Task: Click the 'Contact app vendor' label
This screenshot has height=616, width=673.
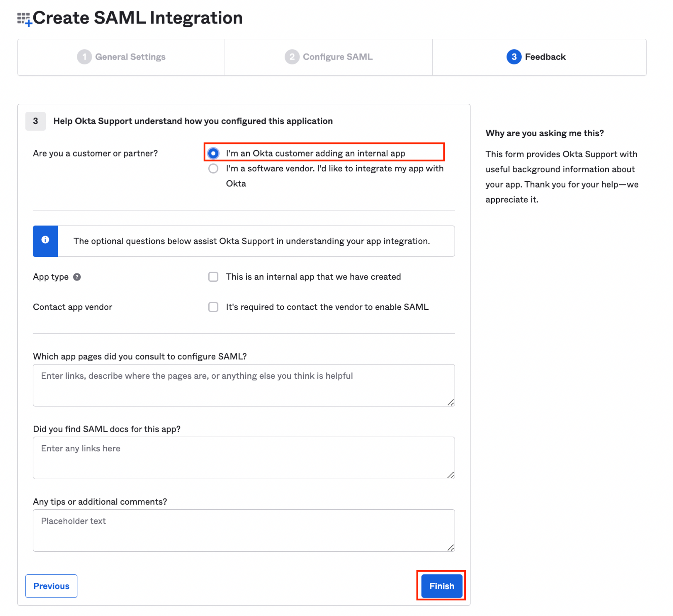Action: [73, 307]
